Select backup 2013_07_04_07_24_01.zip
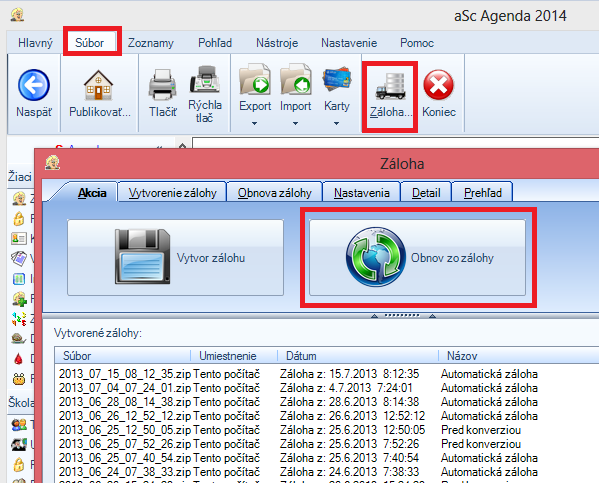 pyautogui.click(x=125, y=388)
